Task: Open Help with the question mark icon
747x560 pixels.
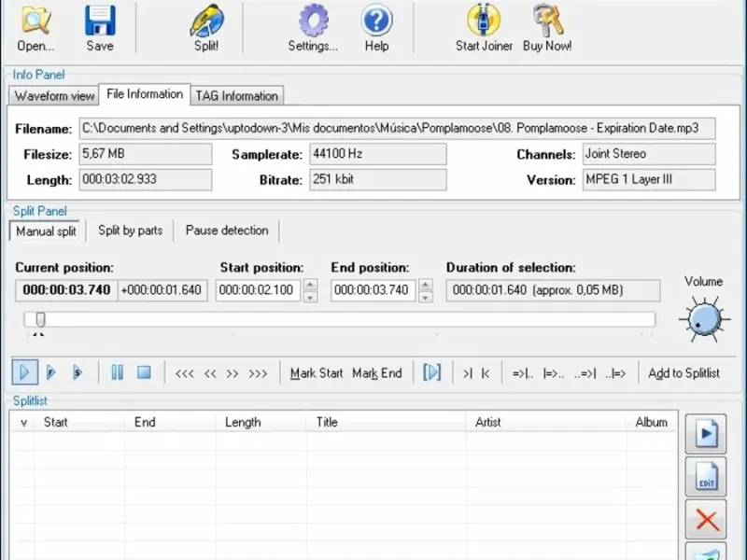Action: 376,28
